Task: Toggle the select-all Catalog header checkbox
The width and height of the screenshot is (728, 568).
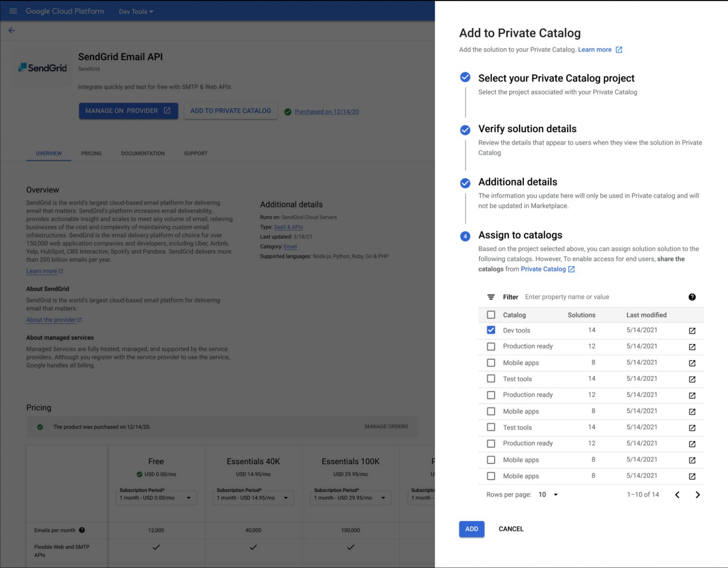Action: pos(491,315)
